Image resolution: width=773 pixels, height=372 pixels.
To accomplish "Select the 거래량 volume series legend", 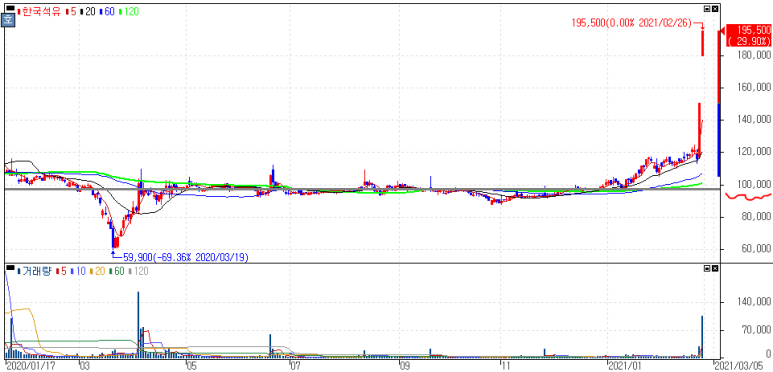I will tap(34, 271).
